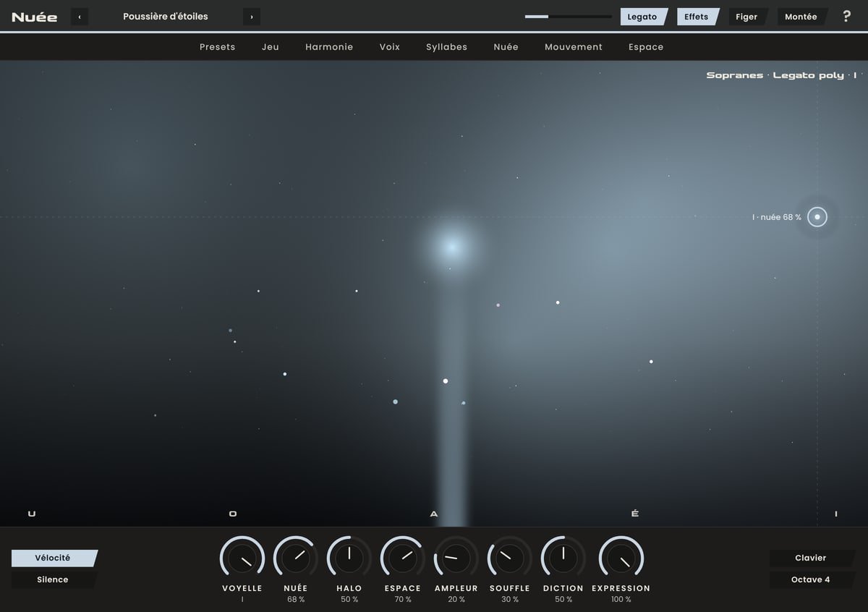Click the Expression knob

pos(621,558)
